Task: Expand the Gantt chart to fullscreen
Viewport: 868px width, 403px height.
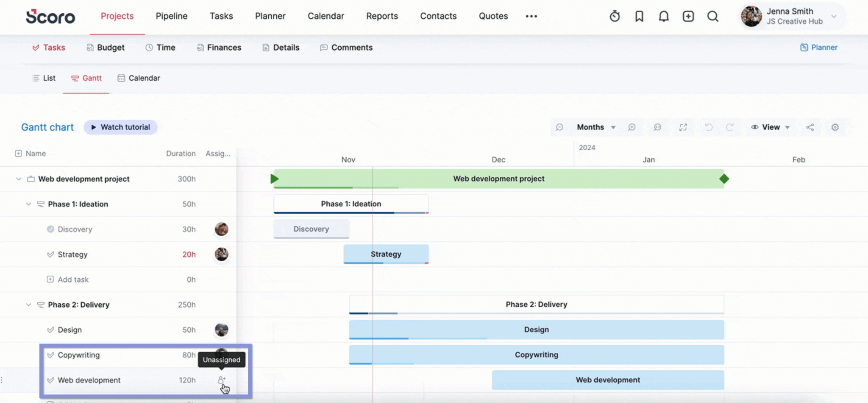Action: (x=683, y=127)
